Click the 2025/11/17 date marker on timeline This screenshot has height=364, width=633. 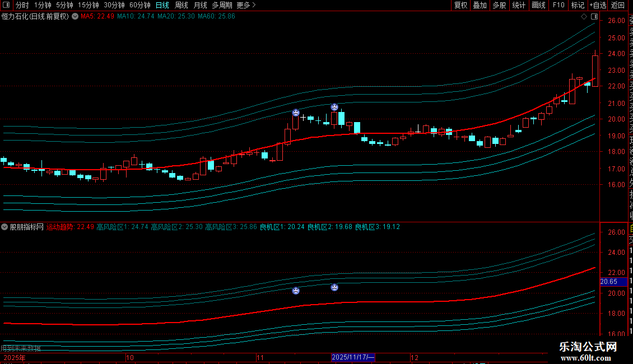pyautogui.click(x=353, y=357)
